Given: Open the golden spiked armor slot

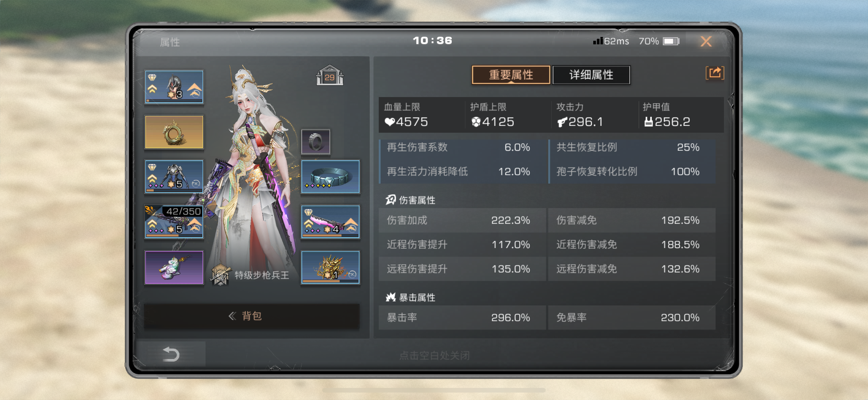Looking at the screenshot, I should click(330, 267).
